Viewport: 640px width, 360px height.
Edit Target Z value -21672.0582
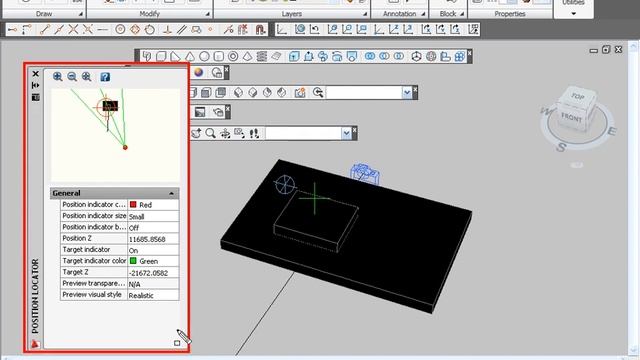(x=153, y=272)
